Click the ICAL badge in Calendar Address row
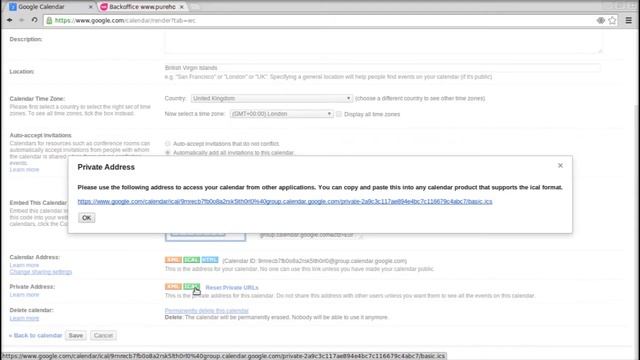640x360 pixels. point(191,260)
